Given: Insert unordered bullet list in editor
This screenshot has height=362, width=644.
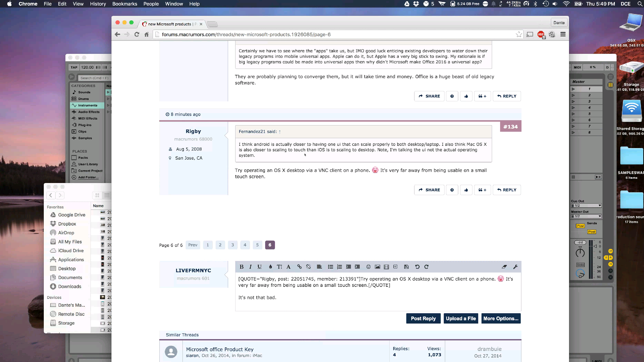Looking at the screenshot, I should [331, 267].
